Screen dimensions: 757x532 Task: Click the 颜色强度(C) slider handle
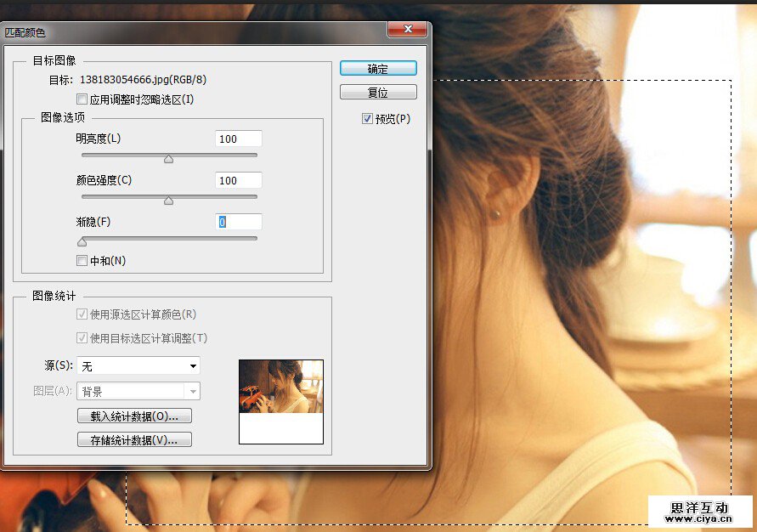(x=168, y=201)
